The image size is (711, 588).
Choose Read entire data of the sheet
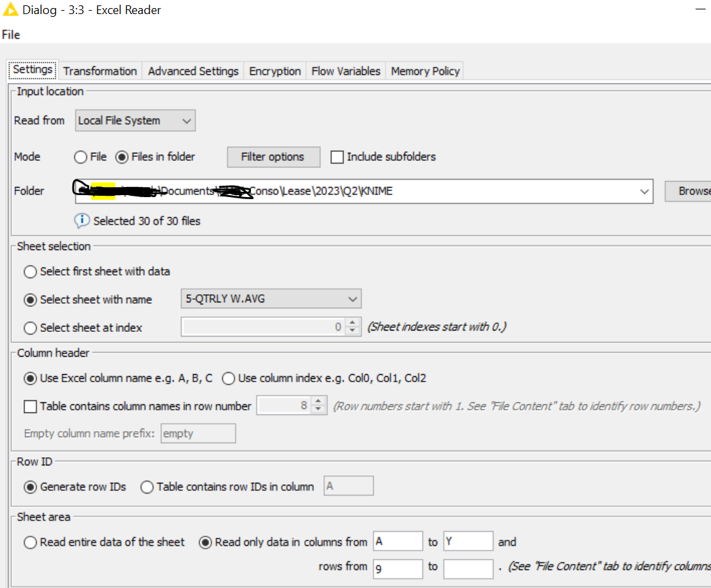point(31,542)
